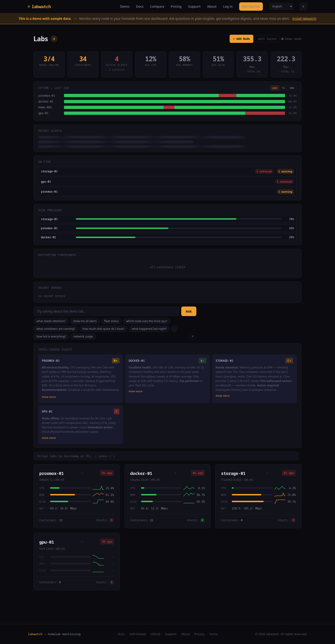This screenshot has width=335, height=644.
Task: Click the Log in link
Action: [x=228, y=7]
